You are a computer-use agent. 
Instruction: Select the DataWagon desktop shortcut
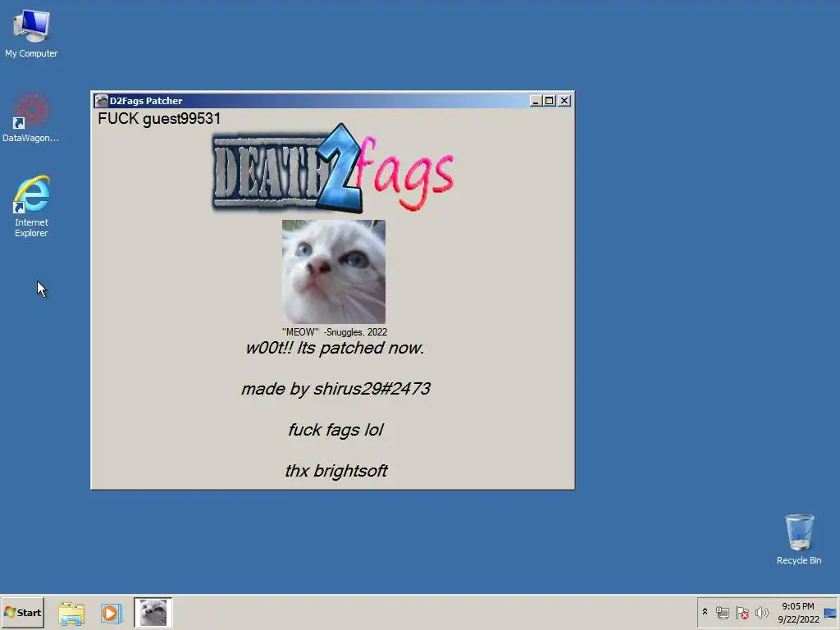(30, 118)
